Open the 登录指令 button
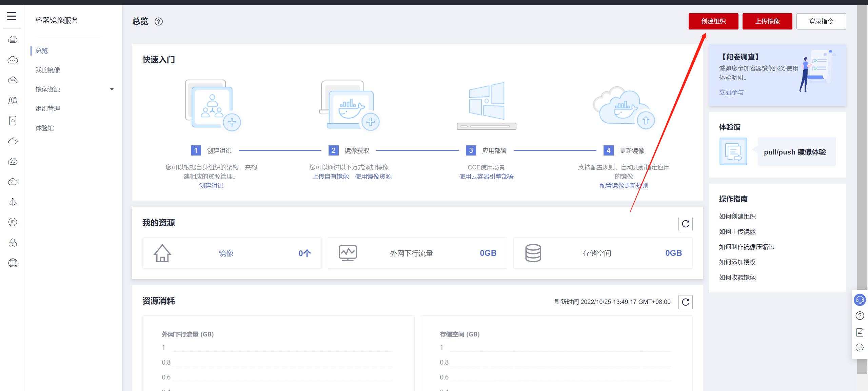Image resolution: width=868 pixels, height=391 pixels. (x=821, y=21)
